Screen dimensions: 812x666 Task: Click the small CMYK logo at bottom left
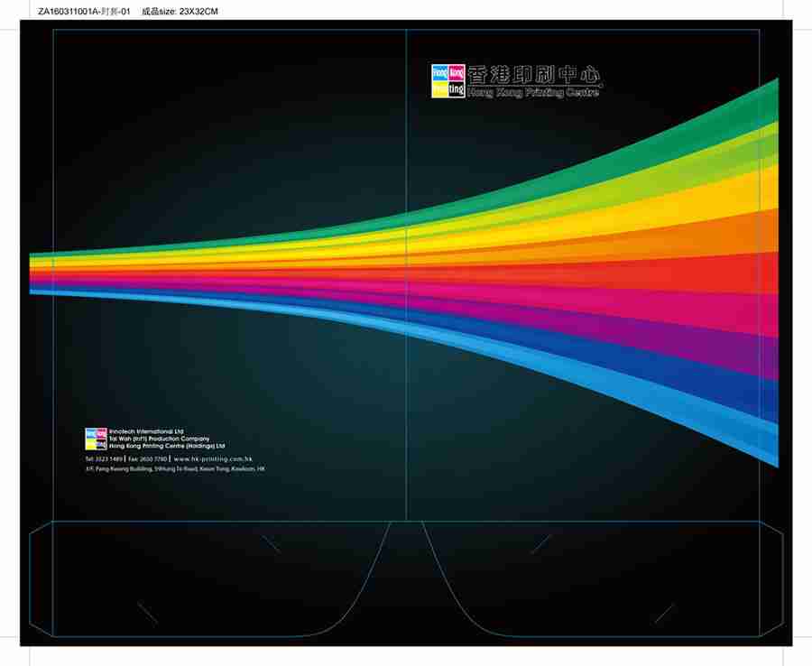96,439
